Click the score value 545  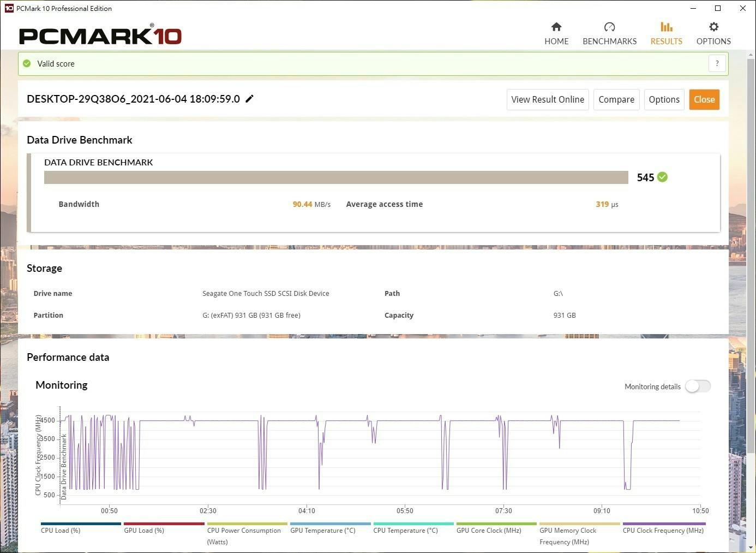click(x=645, y=177)
